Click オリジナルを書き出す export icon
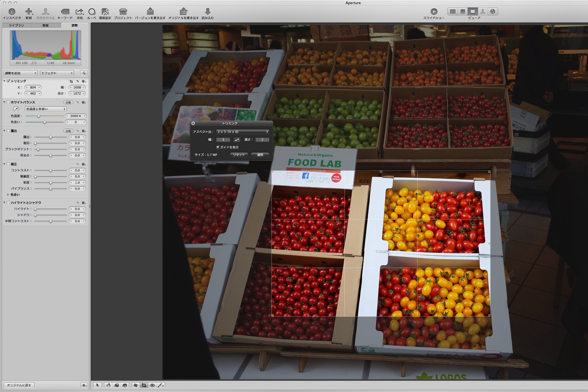Image resolution: width=588 pixels, height=392 pixels. pos(183,11)
